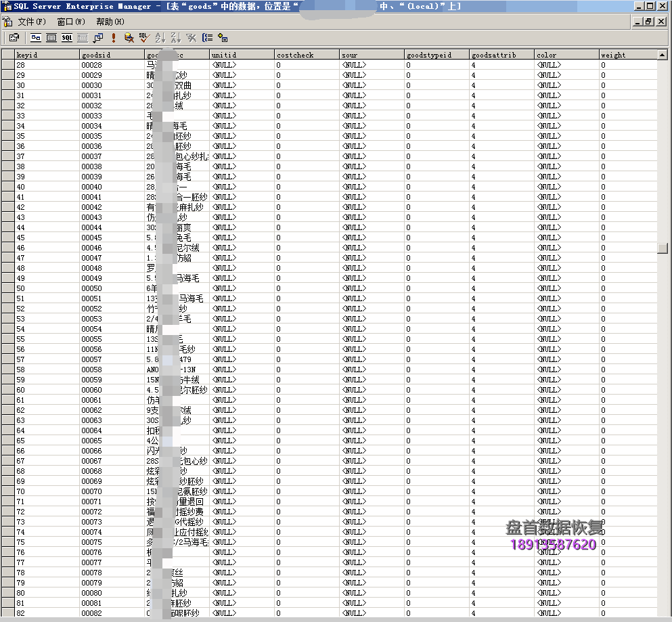Screen dimensions: 672x622
Task: Click the Verify SQL checkmark icon
Action: 143,38
